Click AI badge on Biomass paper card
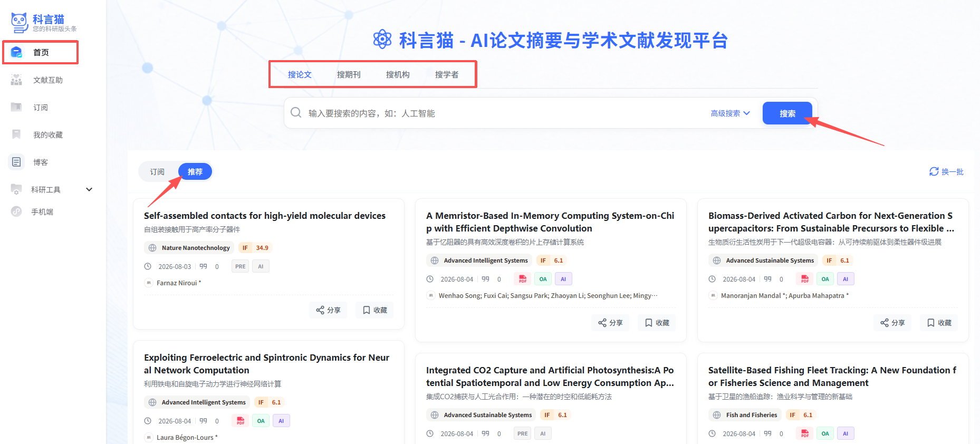Screen dimensions: 980x444 tap(845, 279)
